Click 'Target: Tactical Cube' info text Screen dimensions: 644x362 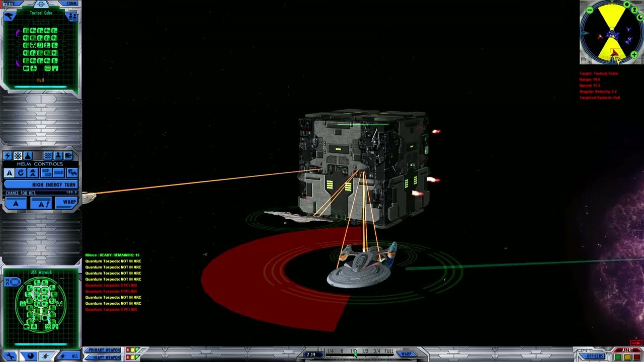(x=599, y=73)
